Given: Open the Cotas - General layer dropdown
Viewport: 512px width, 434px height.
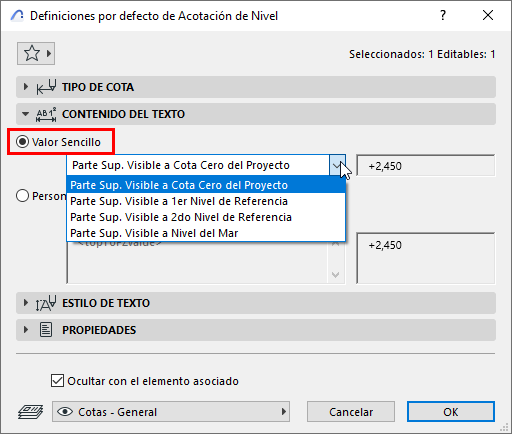Looking at the screenshot, I should coord(171,412).
